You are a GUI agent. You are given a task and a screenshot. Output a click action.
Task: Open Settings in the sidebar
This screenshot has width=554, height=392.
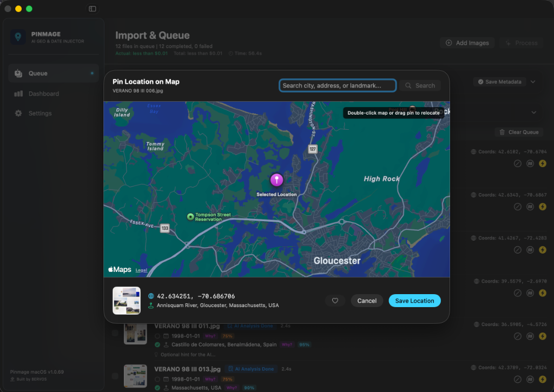point(54,113)
